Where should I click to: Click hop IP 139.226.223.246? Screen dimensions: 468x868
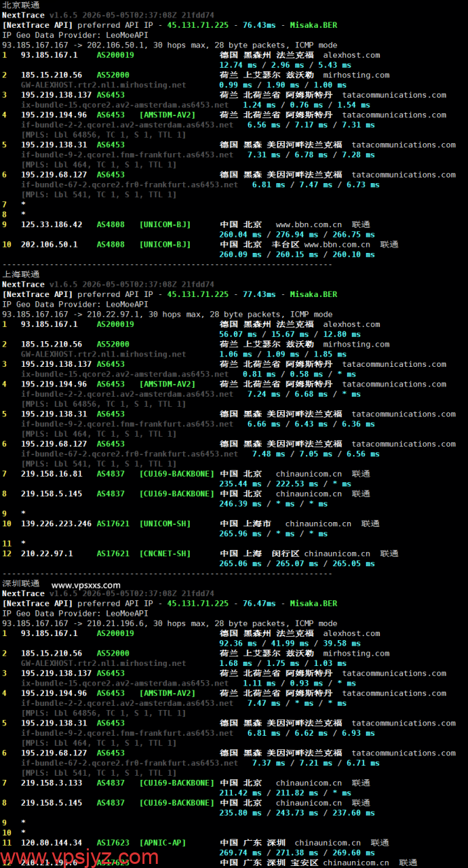(x=56, y=524)
